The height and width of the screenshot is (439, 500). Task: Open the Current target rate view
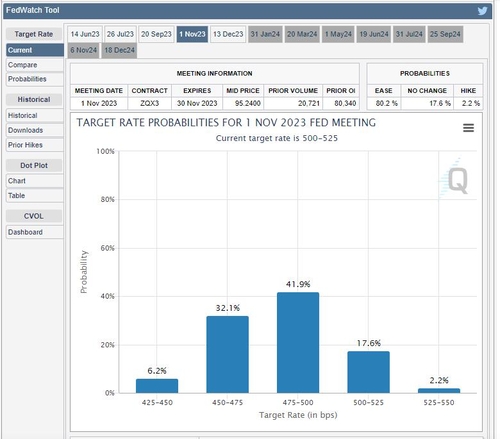pyautogui.click(x=35, y=50)
